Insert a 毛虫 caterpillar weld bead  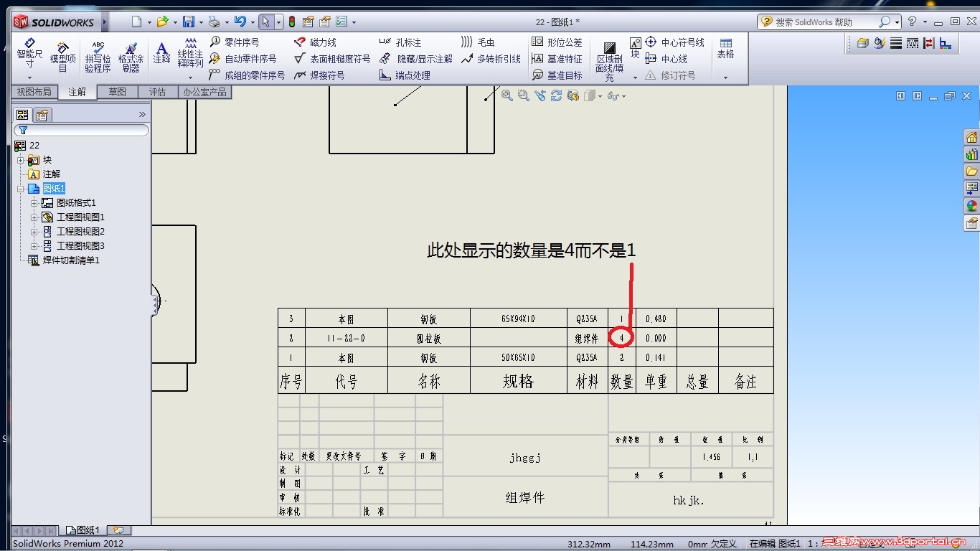[478, 42]
